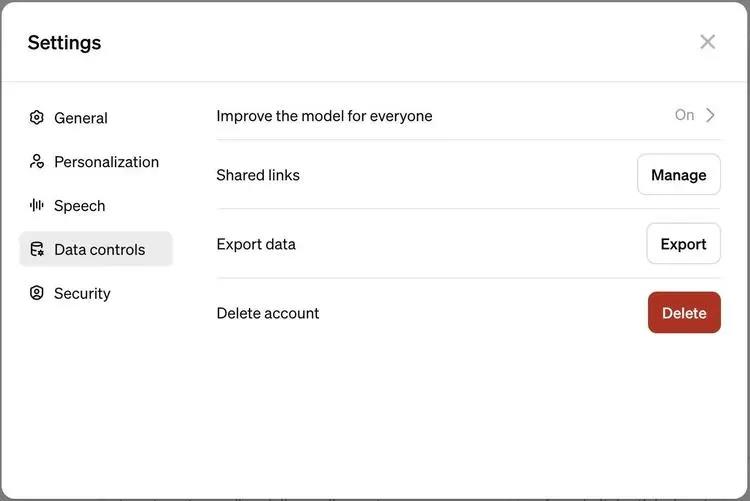Click the "On" status for model improvement
This screenshot has width=750, height=501.
click(x=684, y=115)
